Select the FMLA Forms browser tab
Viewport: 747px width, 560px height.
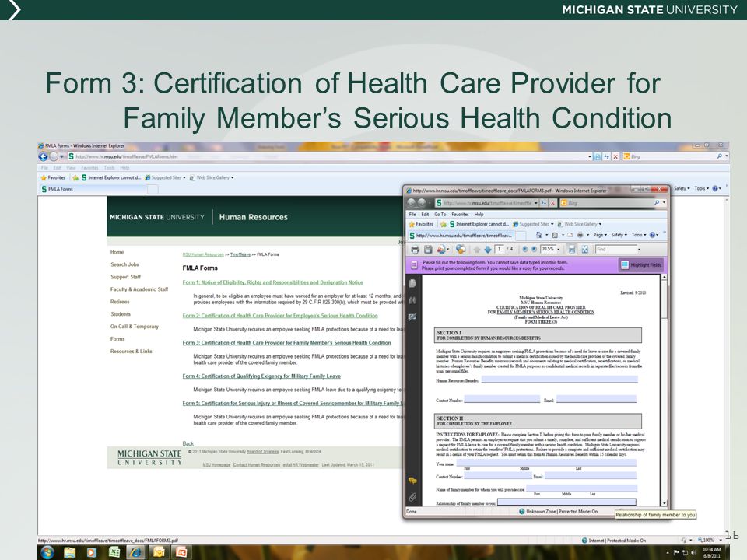93,189
